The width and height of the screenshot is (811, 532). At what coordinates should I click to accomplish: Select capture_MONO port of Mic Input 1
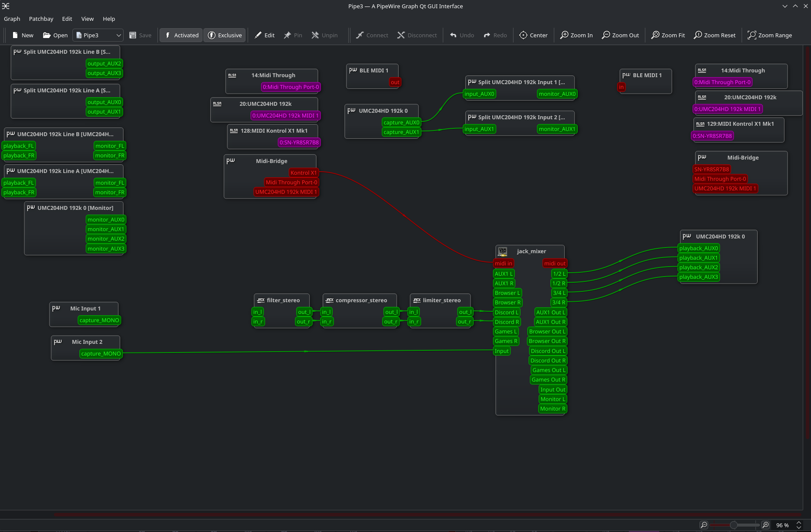click(x=99, y=320)
